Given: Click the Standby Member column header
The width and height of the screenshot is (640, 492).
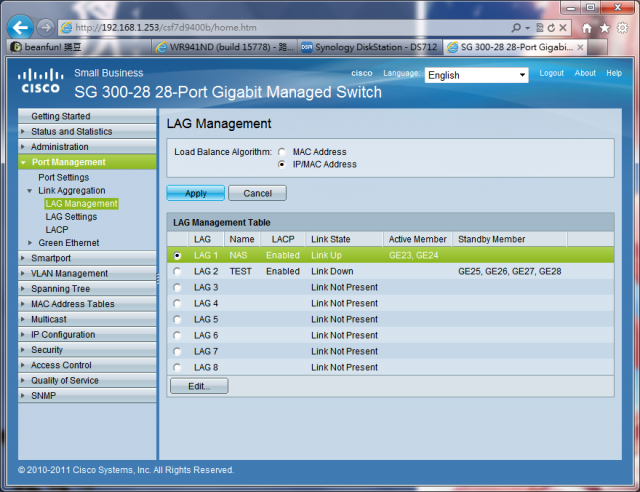Looking at the screenshot, I should (x=509, y=239).
